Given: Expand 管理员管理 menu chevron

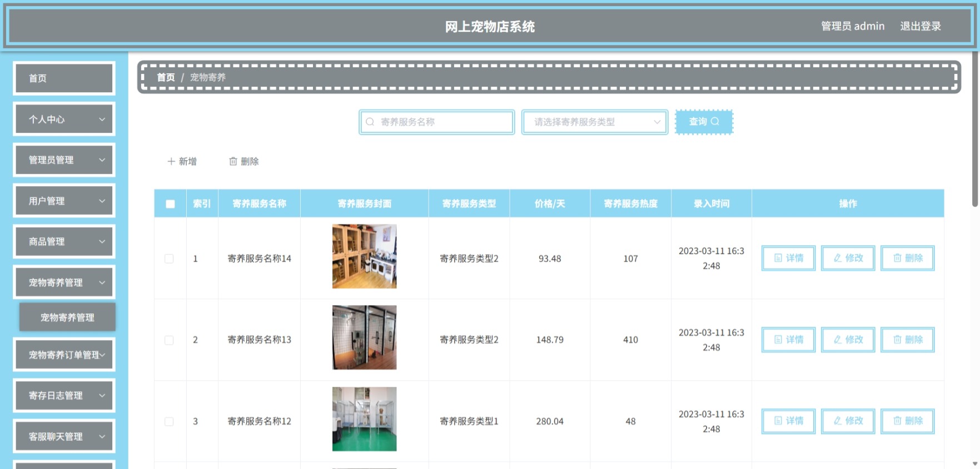Looking at the screenshot, I should pos(102,160).
